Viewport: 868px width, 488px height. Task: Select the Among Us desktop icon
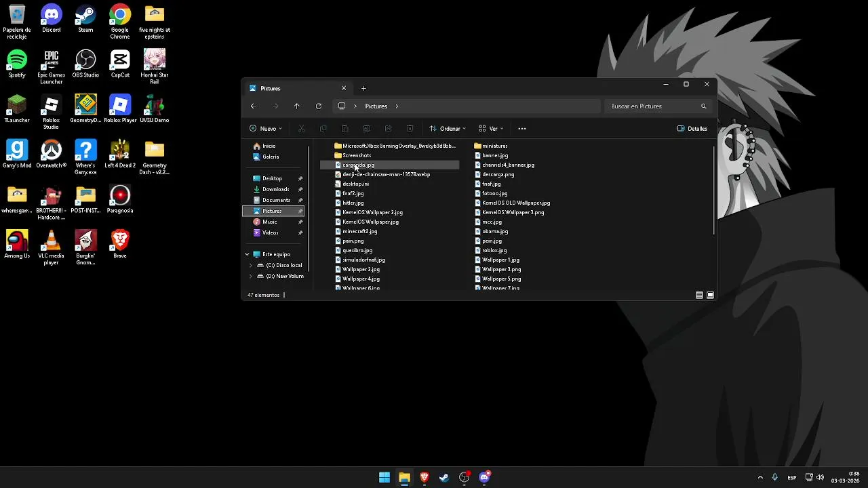pos(17,245)
